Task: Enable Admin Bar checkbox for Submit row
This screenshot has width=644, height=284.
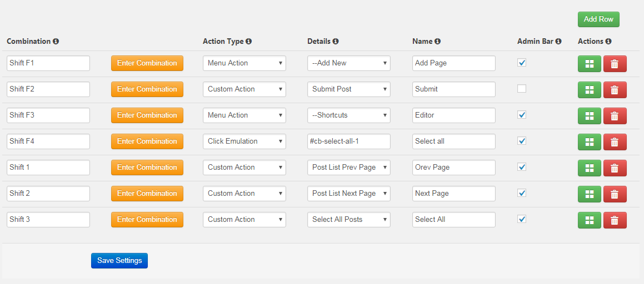Action: pos(522,89)
